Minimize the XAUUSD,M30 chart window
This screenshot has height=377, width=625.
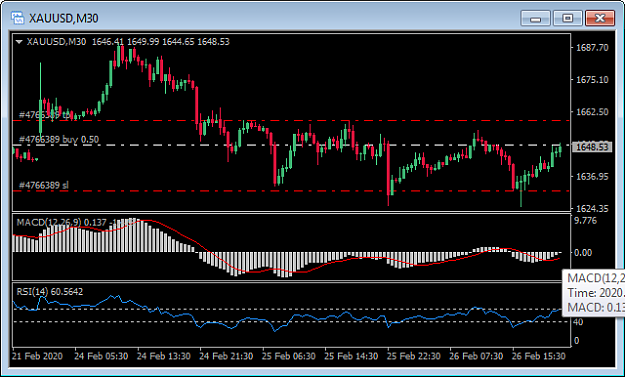(x=535, y=18)
